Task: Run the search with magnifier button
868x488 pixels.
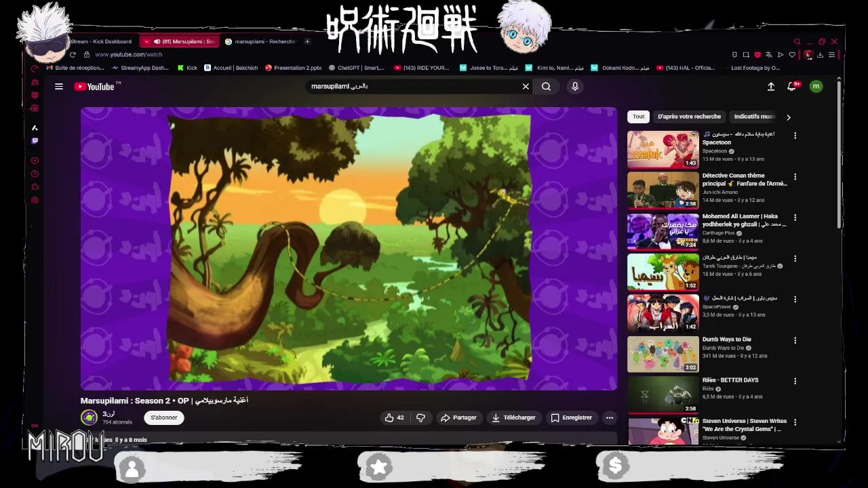Action: [546, 87]
